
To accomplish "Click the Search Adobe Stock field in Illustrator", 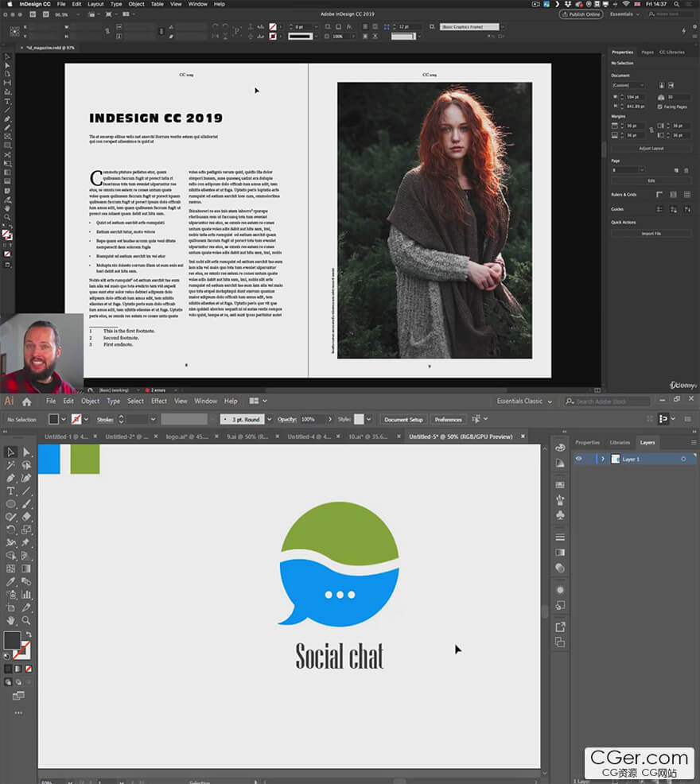I will [x=607, y=401].
